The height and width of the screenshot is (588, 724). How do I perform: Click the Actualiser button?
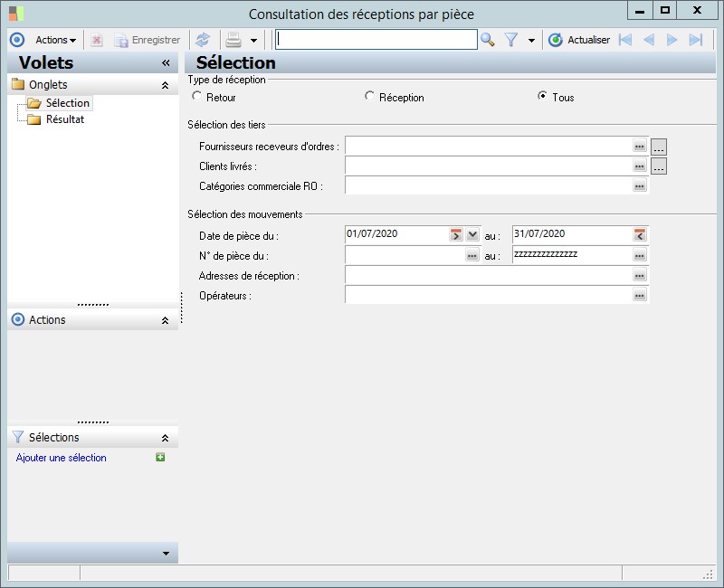[x=579, y=40]
